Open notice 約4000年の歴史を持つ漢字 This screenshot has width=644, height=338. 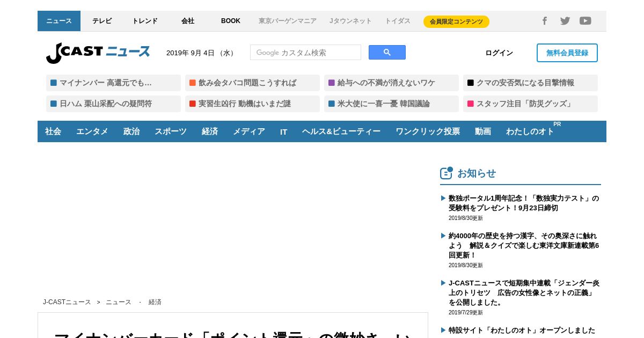[524, 245]
